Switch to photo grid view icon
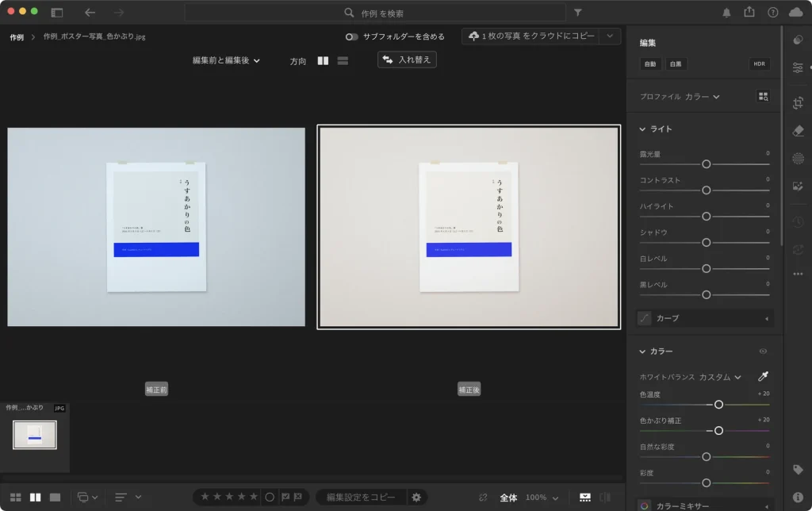 tap(16, 498)
